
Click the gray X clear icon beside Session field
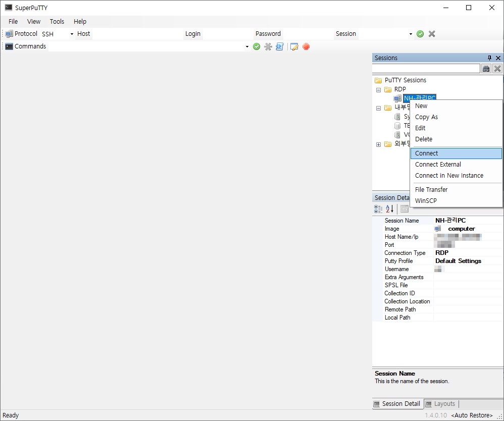click(432, 34)
